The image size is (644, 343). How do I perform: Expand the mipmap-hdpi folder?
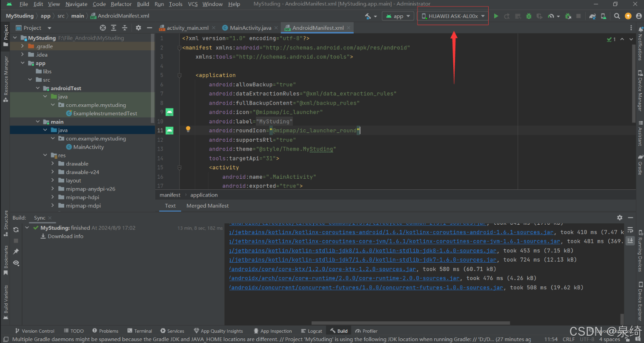53,197
